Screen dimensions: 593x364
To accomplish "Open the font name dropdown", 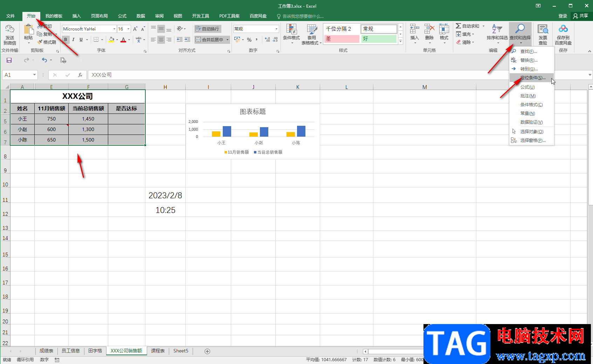I will coord(114,29).
